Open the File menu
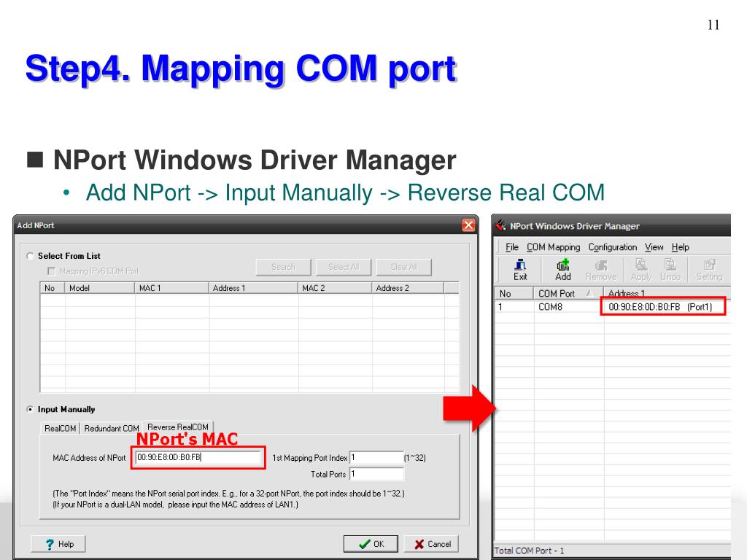 pyautogui.click(x=511, y=247)
